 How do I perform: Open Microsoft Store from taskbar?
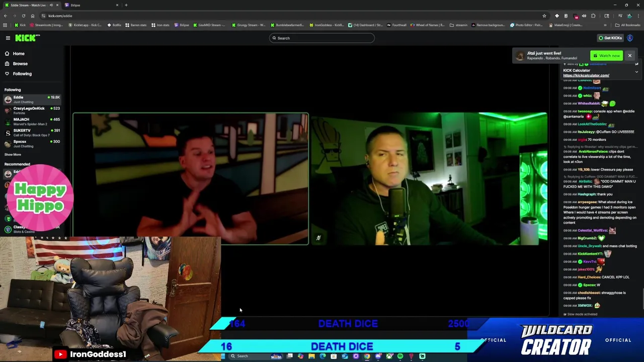[334, 356]
